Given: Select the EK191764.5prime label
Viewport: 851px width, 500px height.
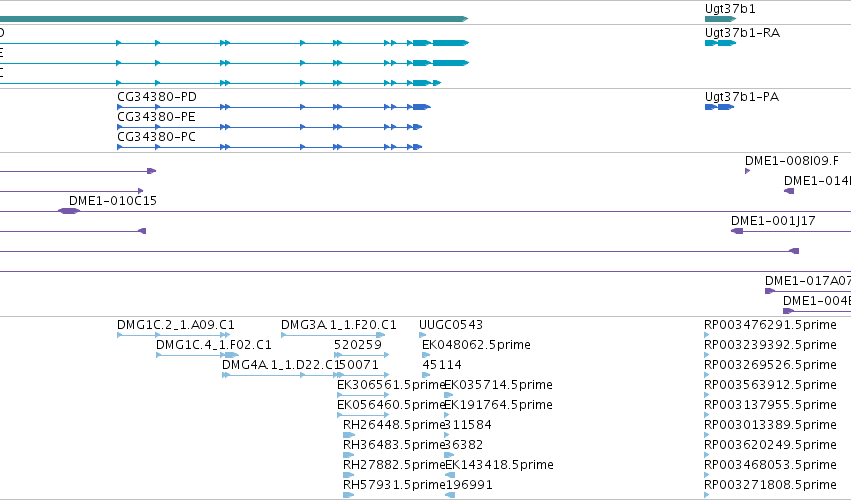Looking at the screenshot, I should pyautogui.click(x=498, y=405).
